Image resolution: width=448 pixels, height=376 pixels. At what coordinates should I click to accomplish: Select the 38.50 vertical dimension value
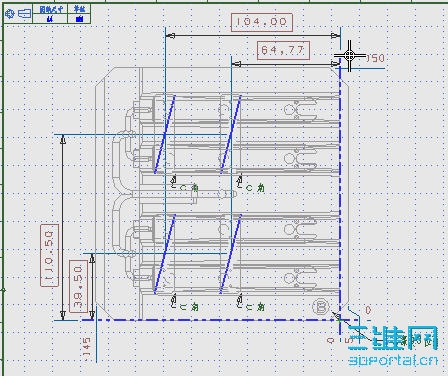(x=78, y=286)
